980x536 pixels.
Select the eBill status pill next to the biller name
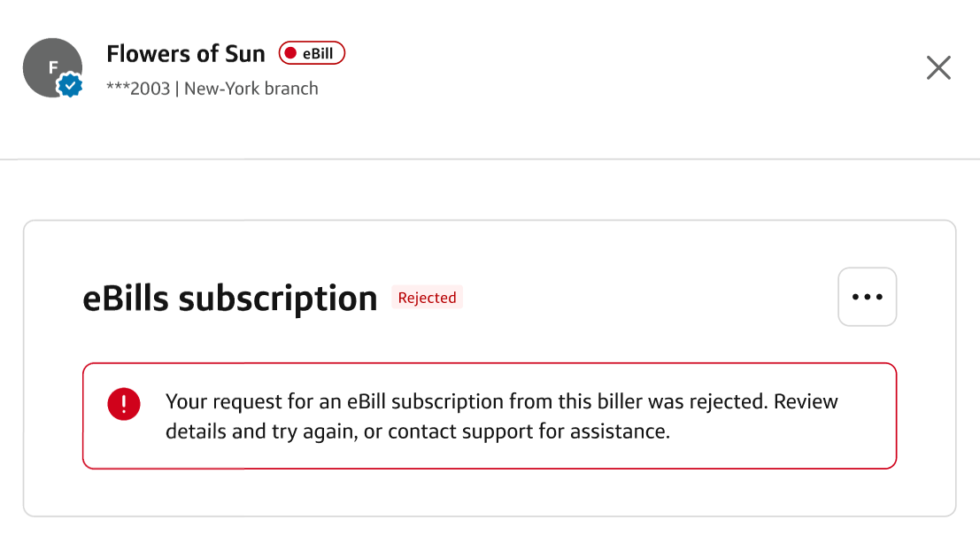pyautogui.click(x=311, y=53)
